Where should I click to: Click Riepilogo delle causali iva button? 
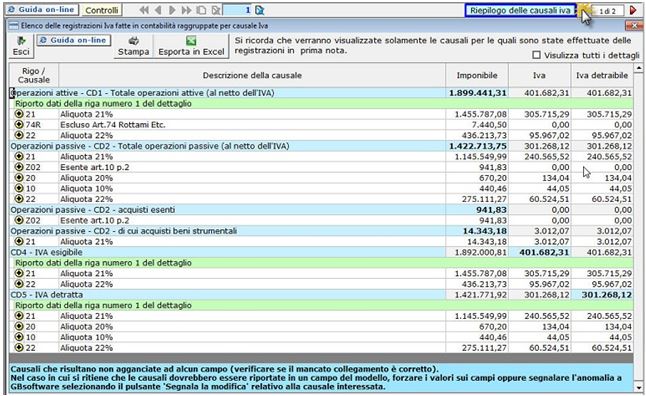(521, 11)
